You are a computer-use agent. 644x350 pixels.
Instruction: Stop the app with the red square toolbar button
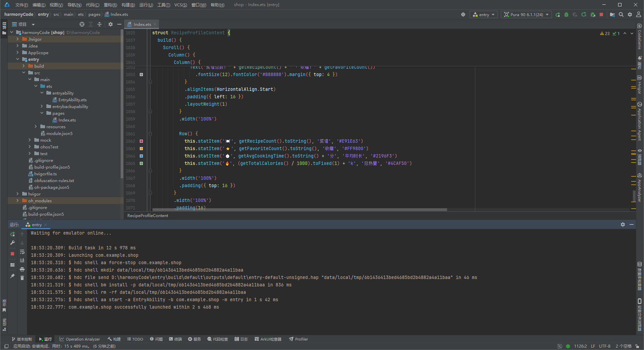tap(601, 14)
